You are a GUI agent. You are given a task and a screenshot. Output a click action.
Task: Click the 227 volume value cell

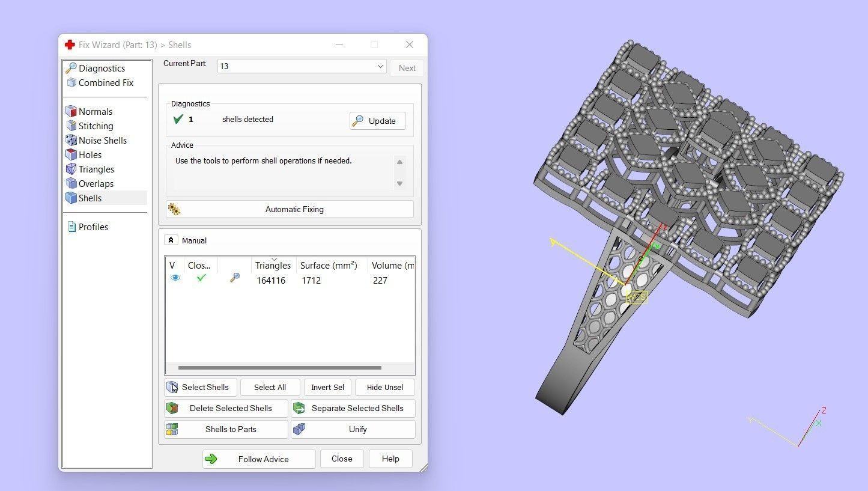coord(380,281)
